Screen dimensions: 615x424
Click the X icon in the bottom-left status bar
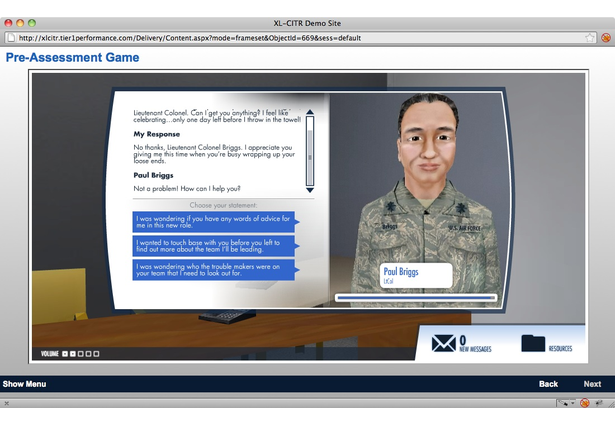tap(6, 403)
